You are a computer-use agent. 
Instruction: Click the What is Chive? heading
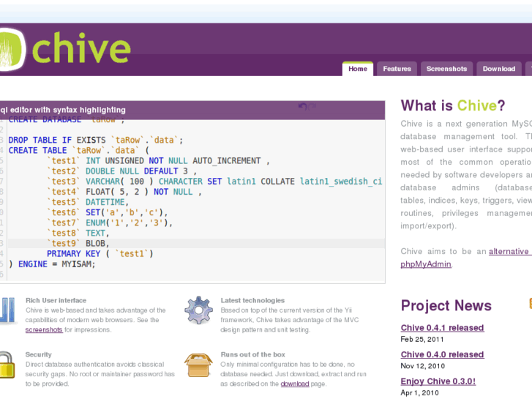(x=453, y=105)
